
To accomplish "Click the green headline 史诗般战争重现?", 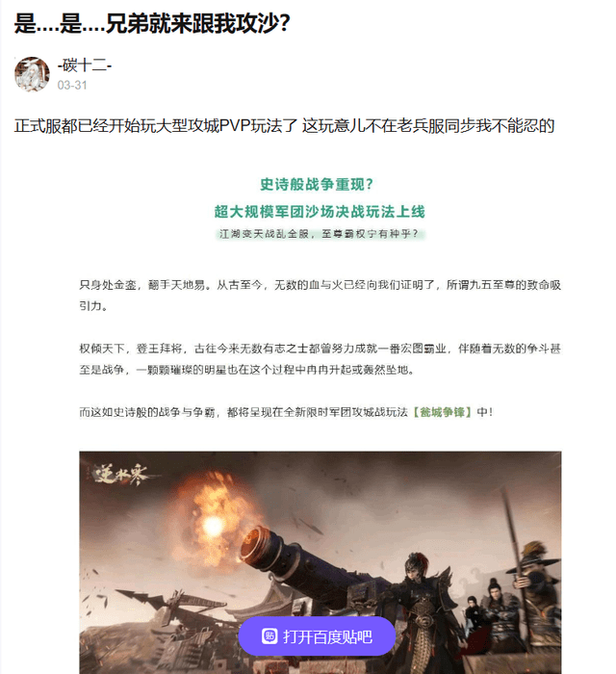I will 317,185.
